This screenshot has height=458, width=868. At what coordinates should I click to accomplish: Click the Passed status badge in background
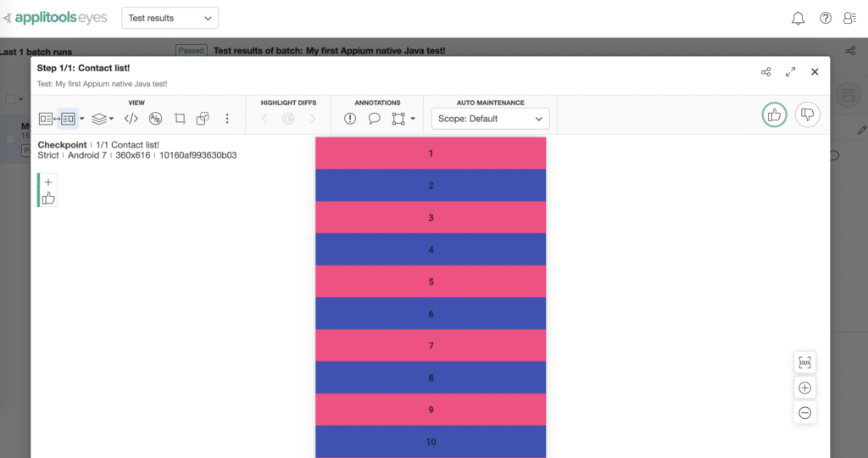191,50
